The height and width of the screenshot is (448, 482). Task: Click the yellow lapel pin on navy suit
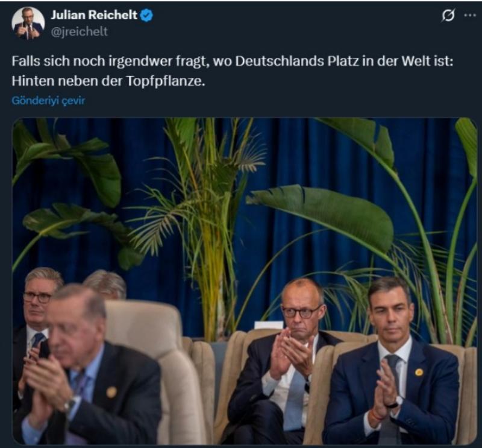point(419,373)
